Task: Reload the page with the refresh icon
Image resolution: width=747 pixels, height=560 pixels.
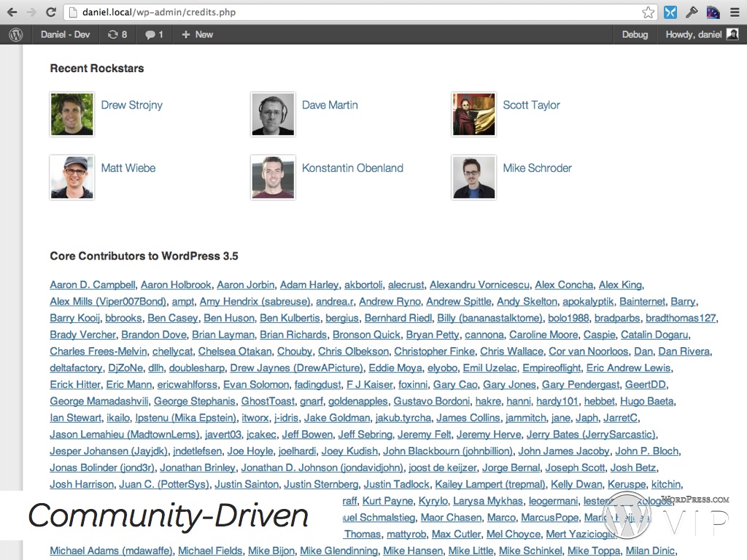Action: tap(51, 12)
